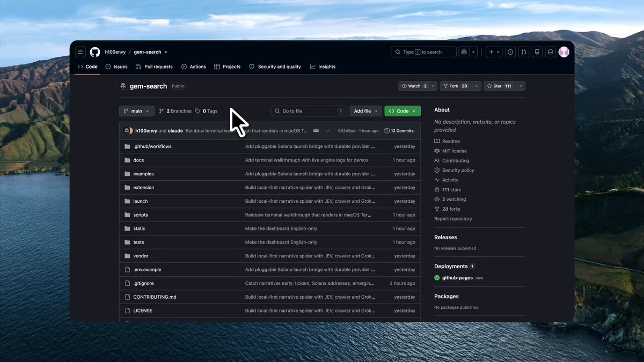Click the file icon beside LICENSE
The image size is (644, 362).
click(x=128, y=311)
